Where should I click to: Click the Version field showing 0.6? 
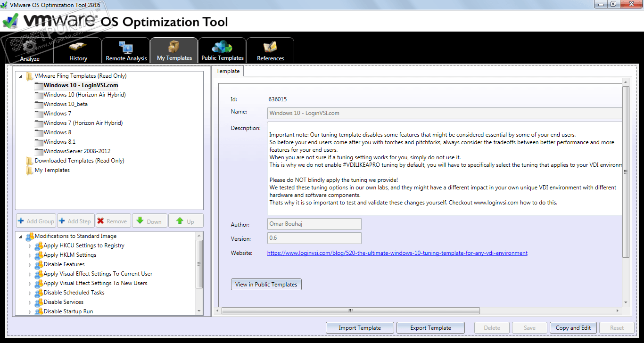(314, 238)
